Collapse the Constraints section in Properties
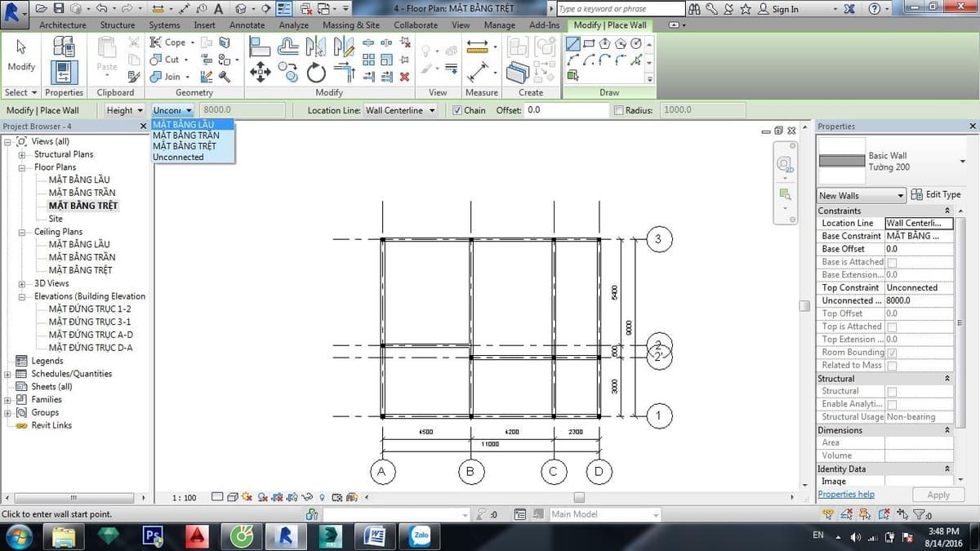This screenshot has height=551, width=980. [947, 211]
